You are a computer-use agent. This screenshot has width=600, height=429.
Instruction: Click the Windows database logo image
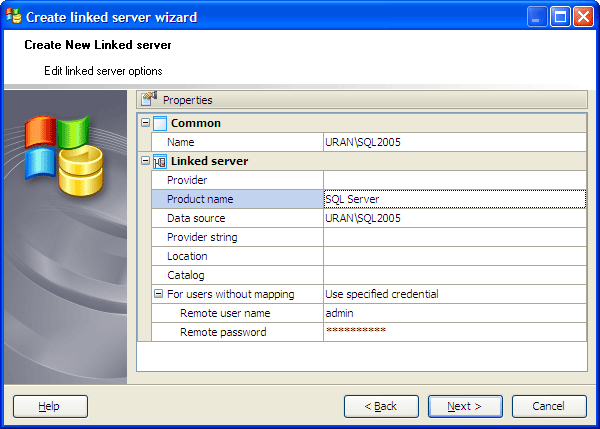pos(64,155)
